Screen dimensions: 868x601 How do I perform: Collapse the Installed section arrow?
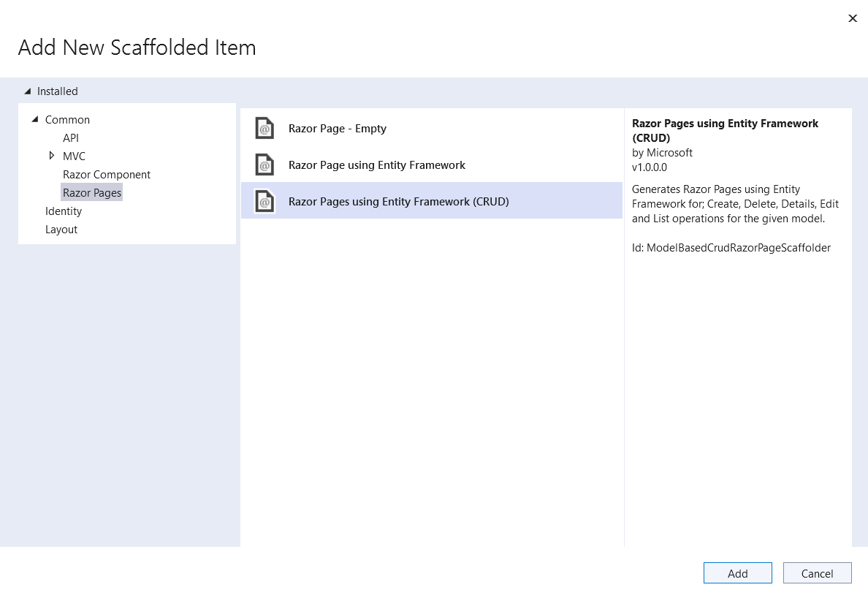(28, 91)
